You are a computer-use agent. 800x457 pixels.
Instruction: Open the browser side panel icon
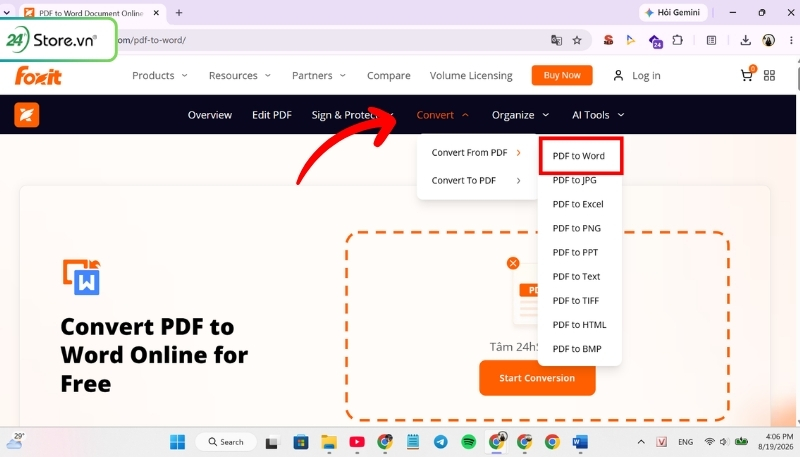pos(711,40)
